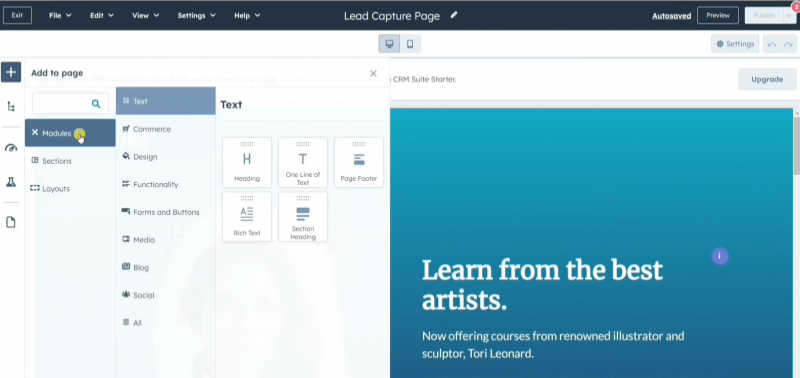This screenshot has height=378, width=800.
Task: Select the Modules tab
Action: pos(70,133)
